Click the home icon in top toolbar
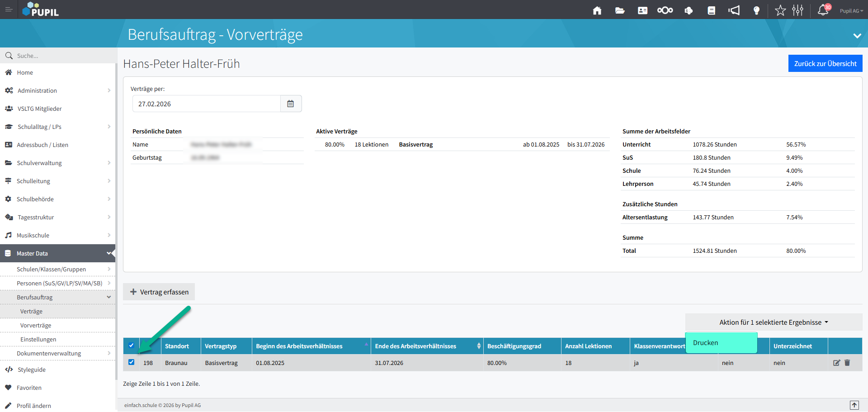This screenshot has width=868, height=412. [597, 10]
